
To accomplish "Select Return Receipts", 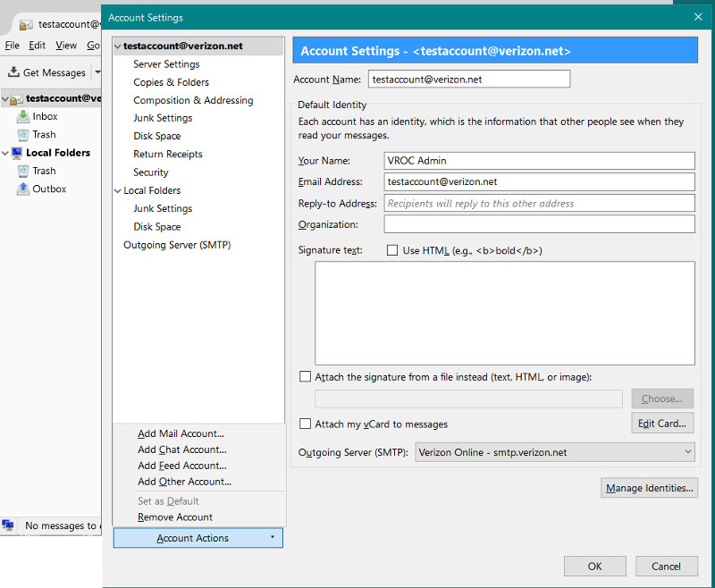I will point(168,154).
